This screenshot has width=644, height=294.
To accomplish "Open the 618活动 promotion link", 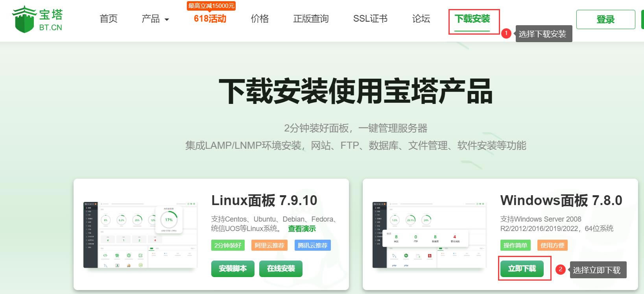I will point(210,19).
